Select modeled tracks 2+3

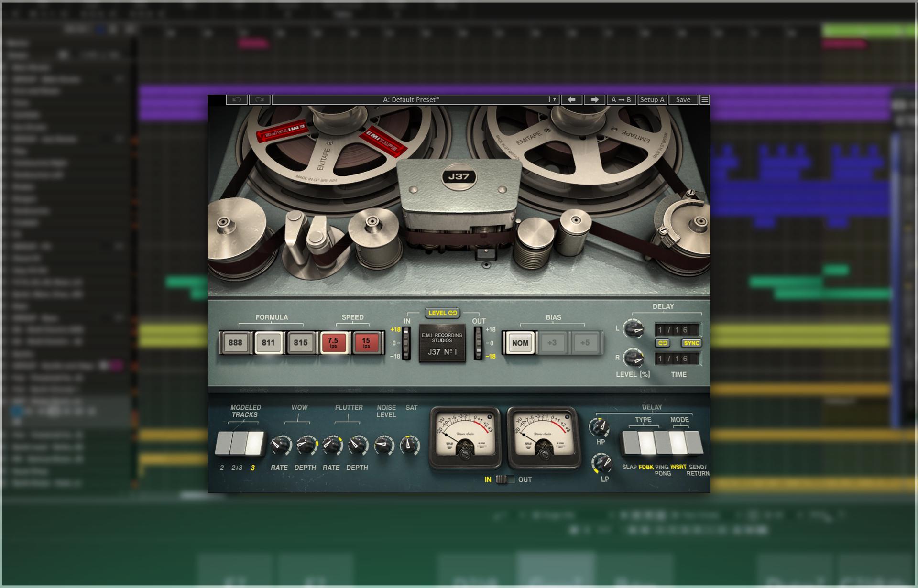pos(239,443)
